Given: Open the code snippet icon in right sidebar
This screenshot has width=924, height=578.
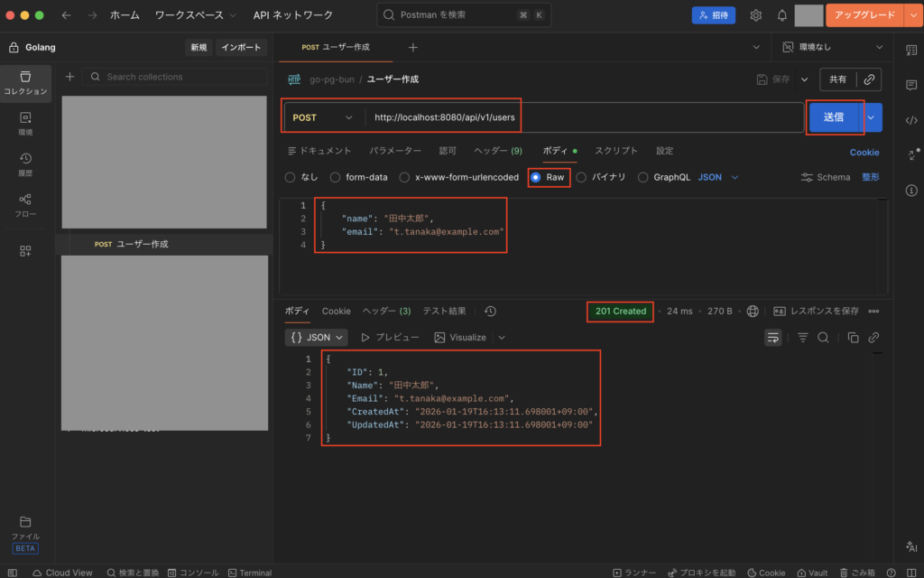Looking at the screenshot, I should click(910, 120).
